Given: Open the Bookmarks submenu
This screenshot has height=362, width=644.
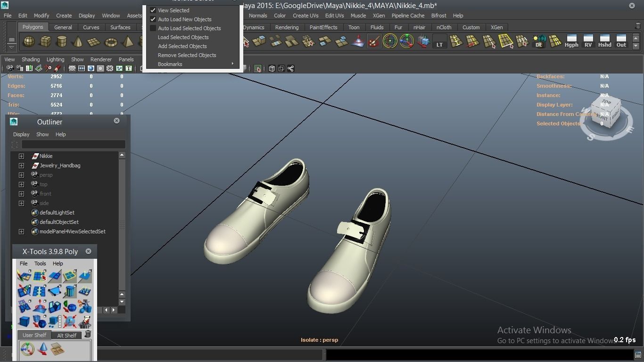Looking at the screenshot, I should [193, 64].
